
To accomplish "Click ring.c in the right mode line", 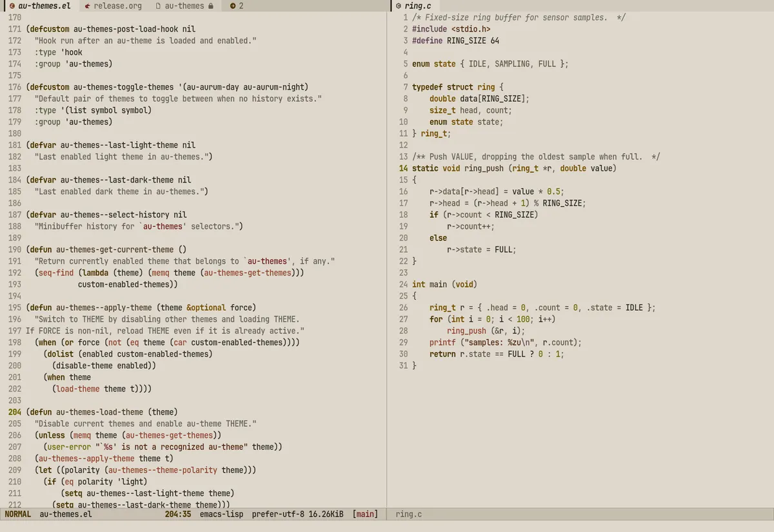I will (409, 514).
